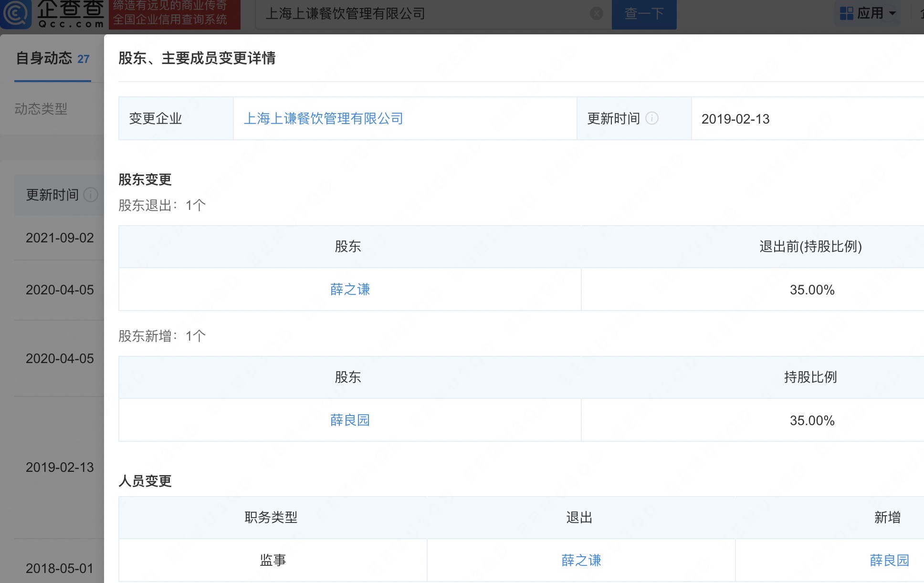Viewport: 924px width, 583px height.
Task: Click the Qichacha logo icon
Action: 15,14
